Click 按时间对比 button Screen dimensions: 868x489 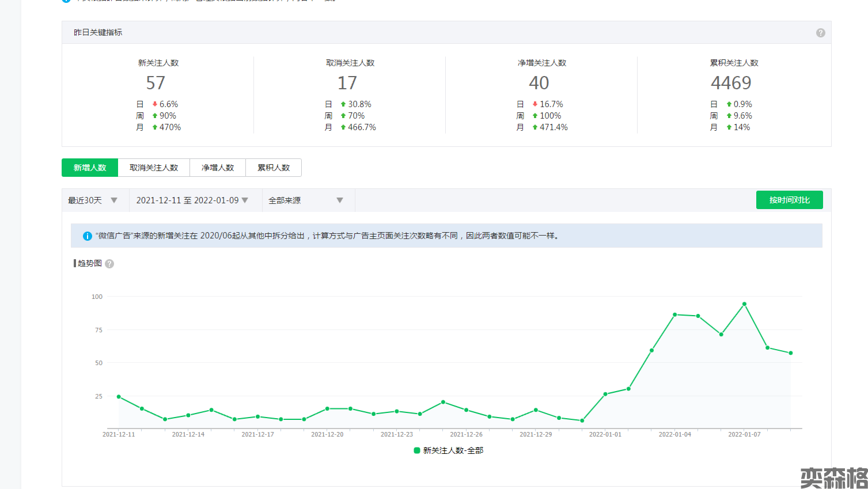789,200
